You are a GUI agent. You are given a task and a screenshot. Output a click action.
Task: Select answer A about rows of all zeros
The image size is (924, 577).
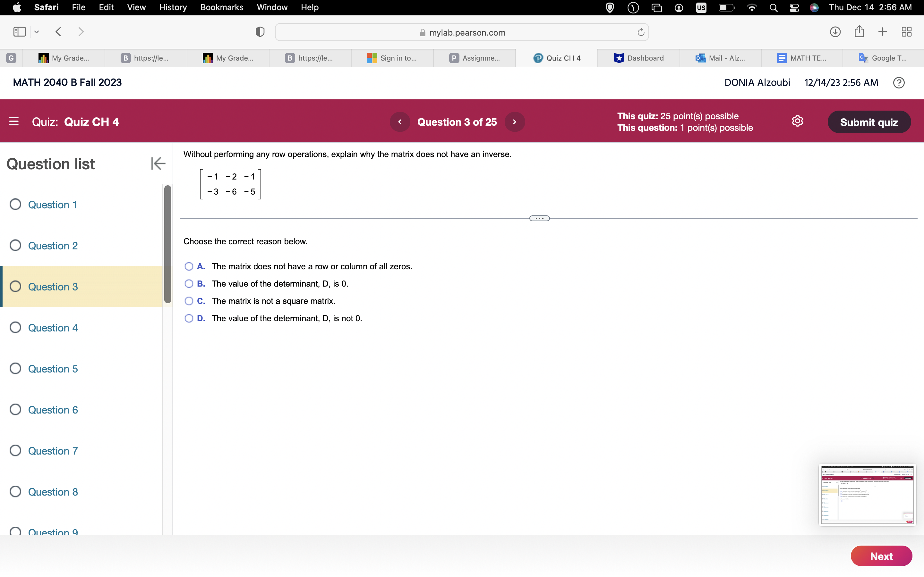point(189,266)
